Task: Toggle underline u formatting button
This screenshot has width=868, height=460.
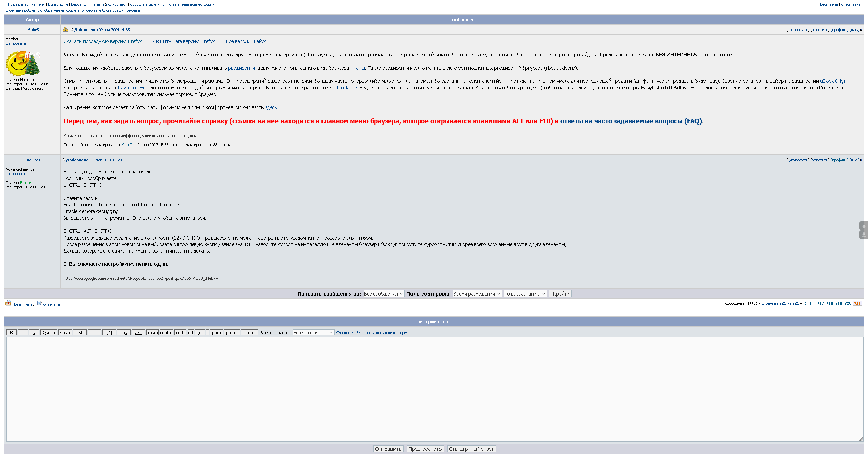Action: (34, 333)
